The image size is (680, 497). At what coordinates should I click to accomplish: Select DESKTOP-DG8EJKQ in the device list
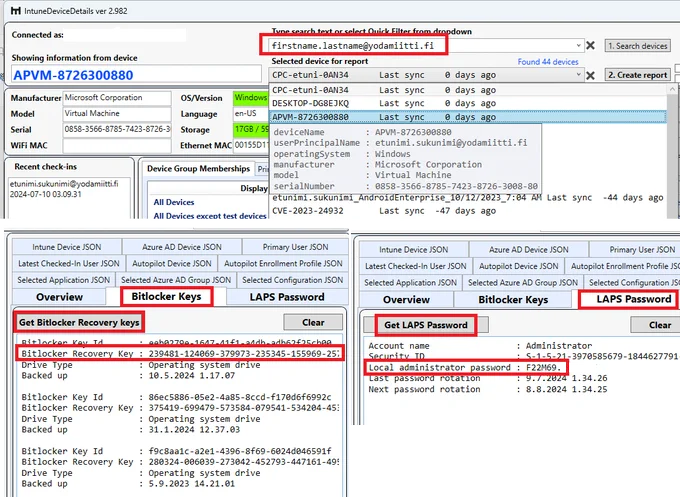pyautogui.click(x=468, y=104)
